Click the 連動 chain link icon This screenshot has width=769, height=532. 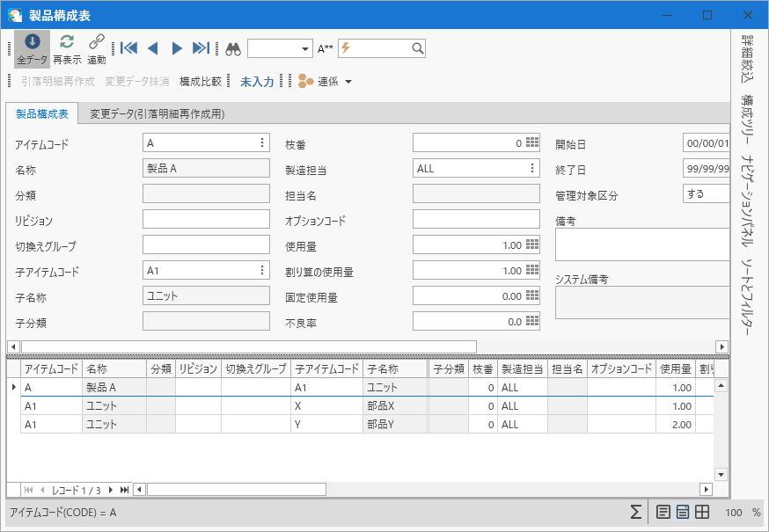(x=97, y=43)
